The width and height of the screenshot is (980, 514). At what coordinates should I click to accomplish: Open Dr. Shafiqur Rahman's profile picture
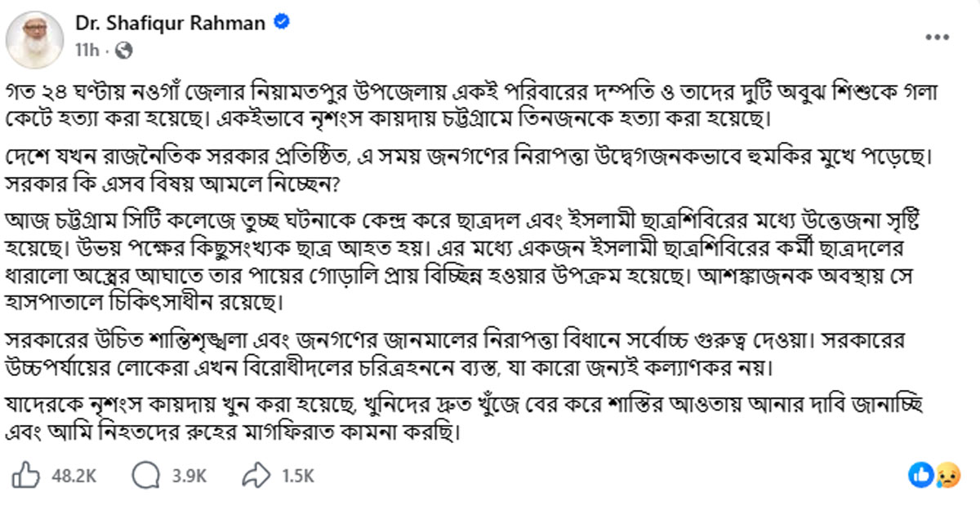point(35,36)
